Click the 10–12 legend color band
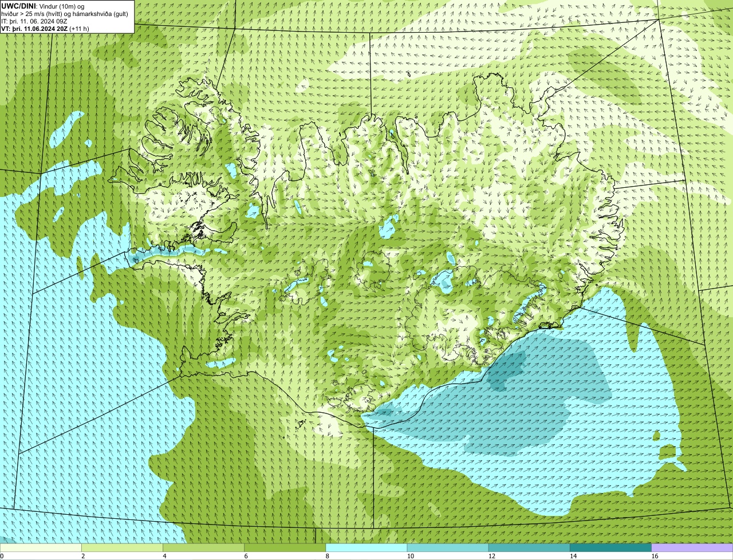 click(x=448, y=547)
